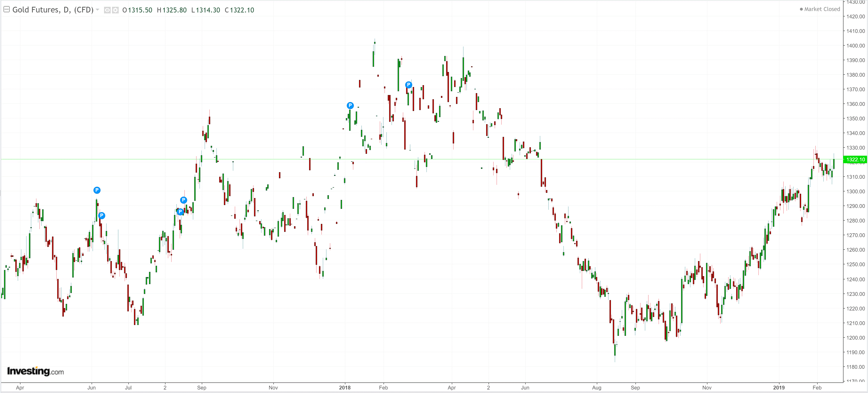868x393 pixels.
Task: Click the 2019 label on the time axis
Action: pos(779,388)
